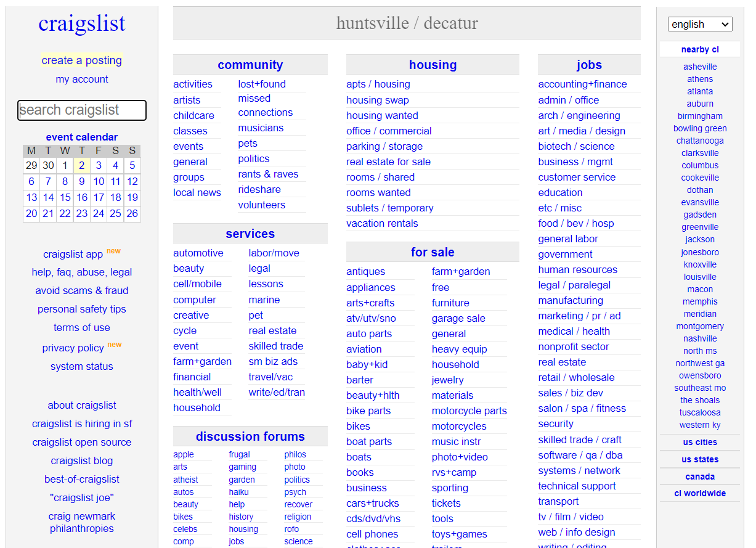756x548 pixels.
Task: Go to the for sale category header
Action: [433, 252]
